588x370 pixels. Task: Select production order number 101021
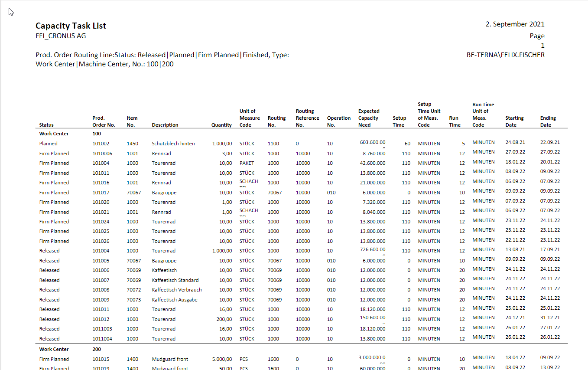[x=101, y=212]
